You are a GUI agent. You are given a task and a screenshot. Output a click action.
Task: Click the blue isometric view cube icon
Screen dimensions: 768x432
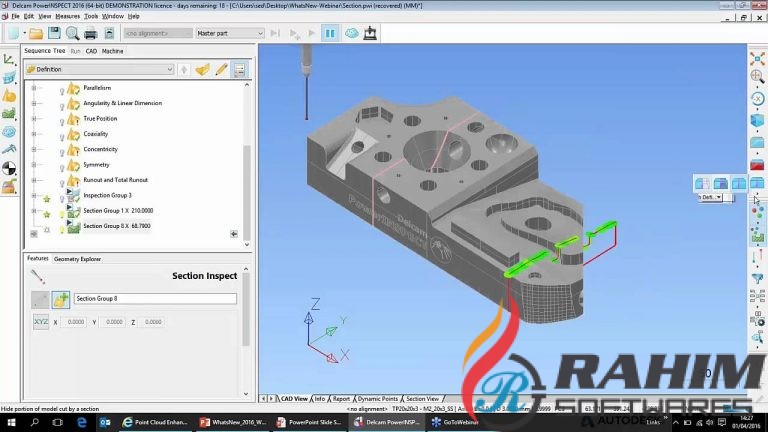(757, 120)
